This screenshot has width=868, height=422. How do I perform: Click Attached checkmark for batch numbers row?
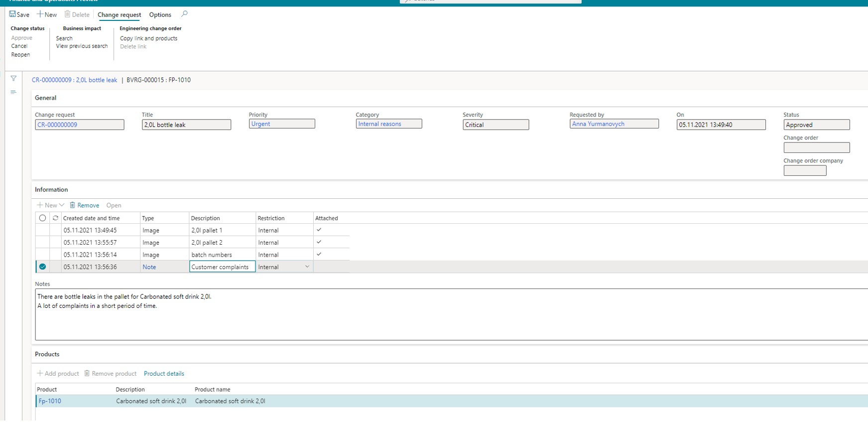(319, 254)
